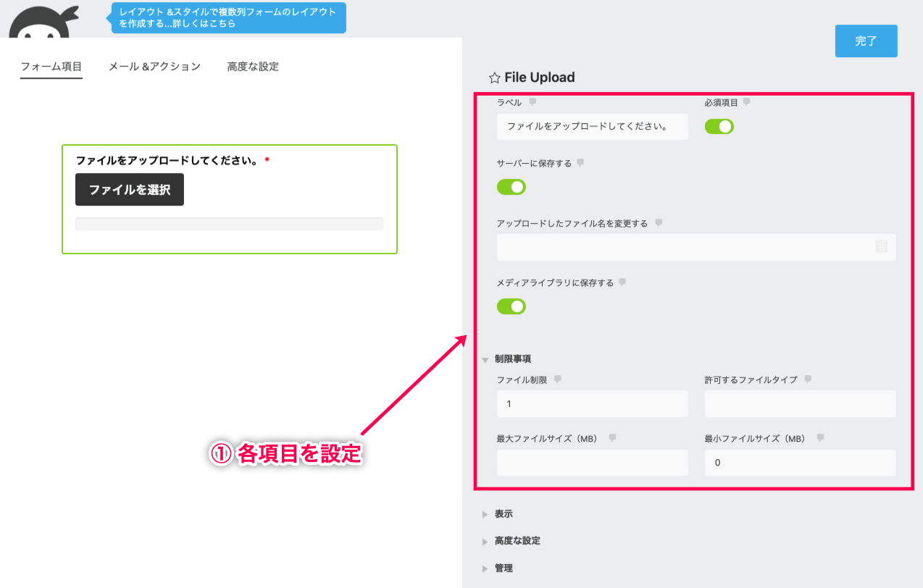Click the 最小ファイルサイズ（MB） input showing 0

pyautogui.click(x=801, y=463)
